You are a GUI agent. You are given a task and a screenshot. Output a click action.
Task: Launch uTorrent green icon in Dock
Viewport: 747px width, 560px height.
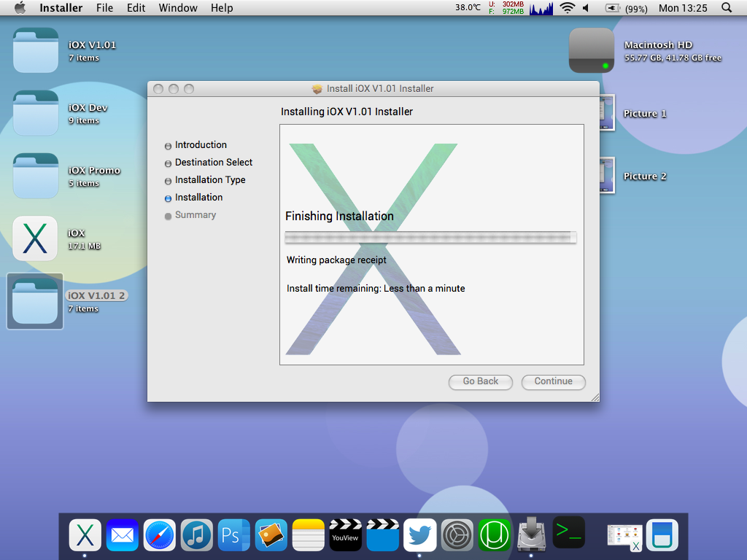pos(494,534)
